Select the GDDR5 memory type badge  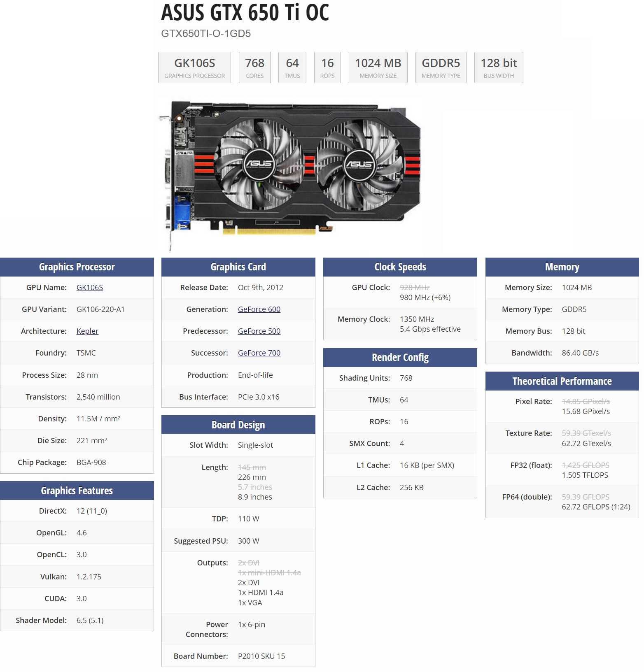click(x=441, y=67)
